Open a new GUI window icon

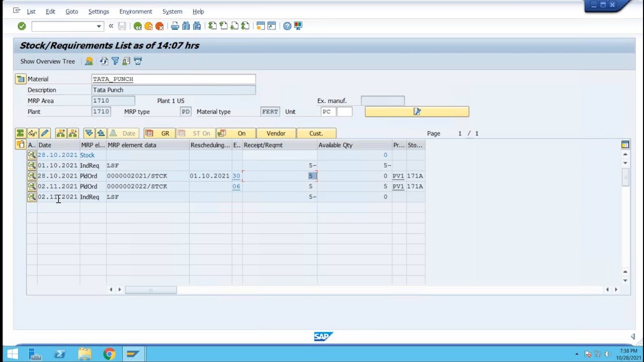tap(261, 26)
